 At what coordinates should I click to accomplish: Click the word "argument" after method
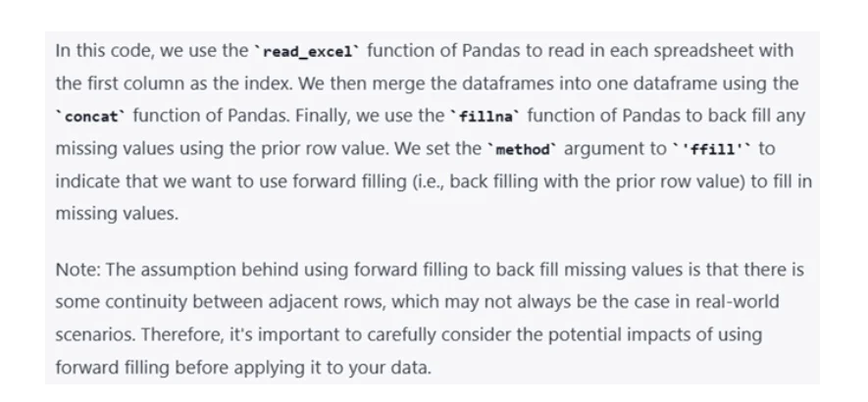pyautogui.click(x=603, y=148)
